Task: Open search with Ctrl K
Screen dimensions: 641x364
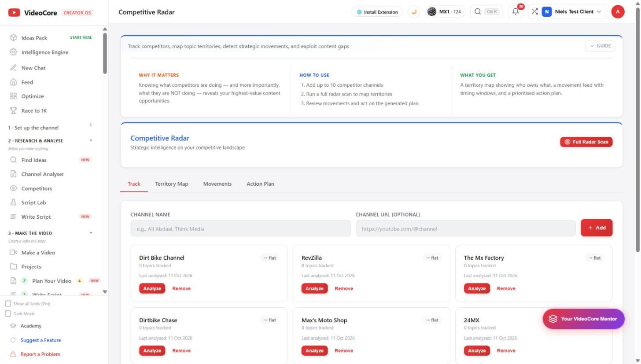Action: 486,12
